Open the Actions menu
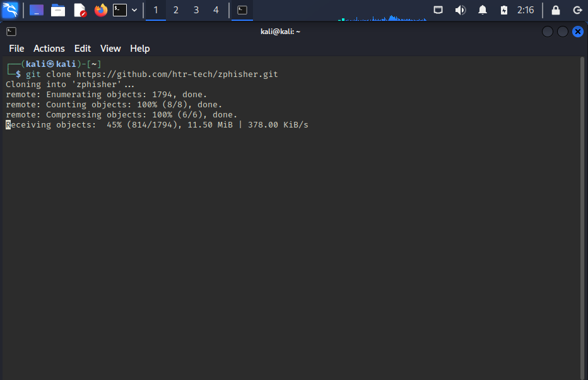The height and width of the screenshot is (380, 588). (x=49, y=49)
